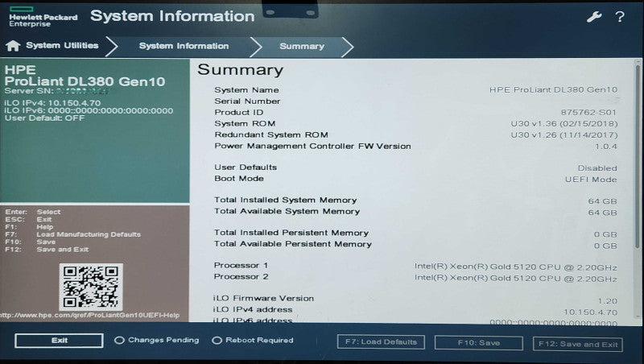Click F7: Load Manufacturing Defaults help entry

pyautogui.click(x=72, y=234)
